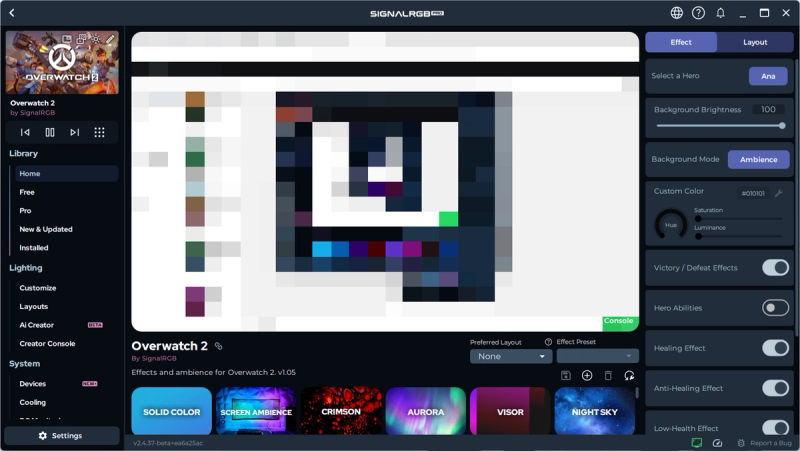Disable Victory / Defeat Effects
The width and height of the screenshot is (800, 451).
click(x=775, y=268)
